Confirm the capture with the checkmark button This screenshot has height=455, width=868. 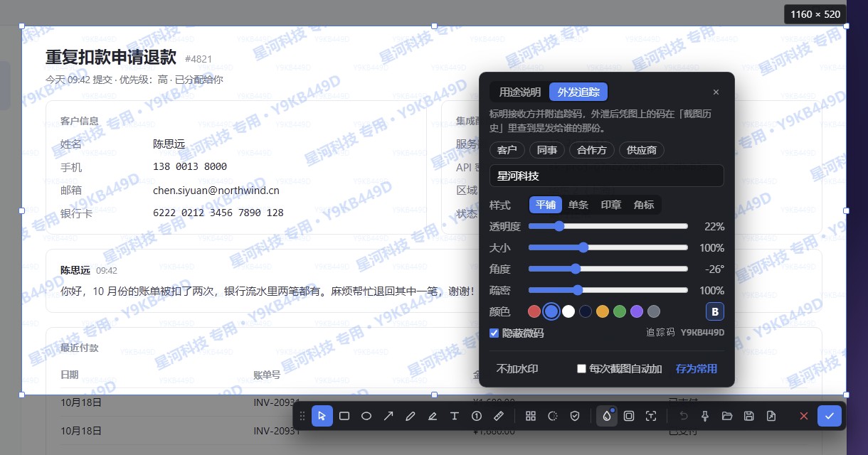click(829, 416)
